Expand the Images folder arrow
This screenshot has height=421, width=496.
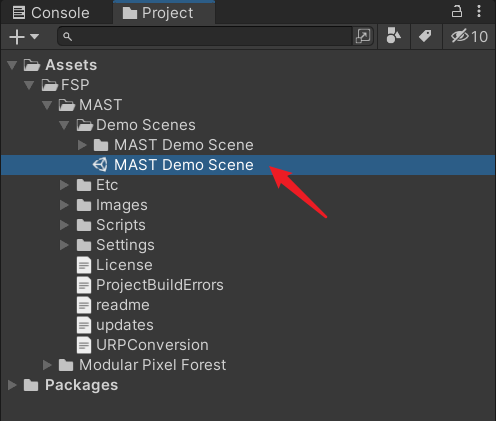(64, 205)
